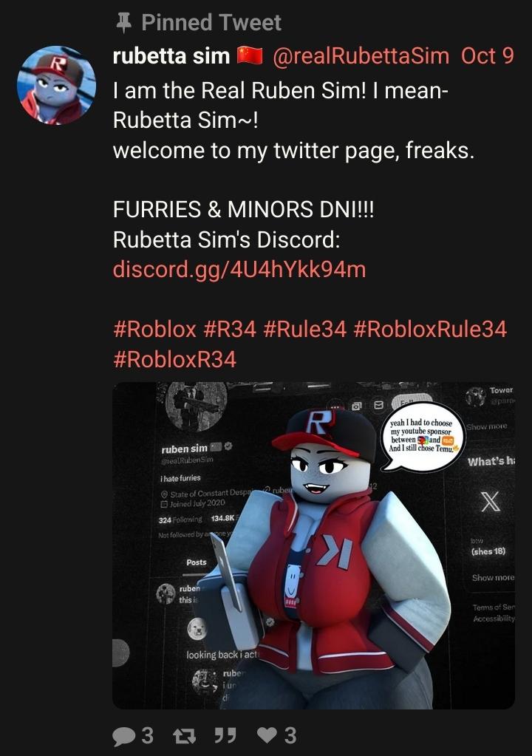
Task: Open the rubetta sim profile avatar
Action: click(56, 85)
